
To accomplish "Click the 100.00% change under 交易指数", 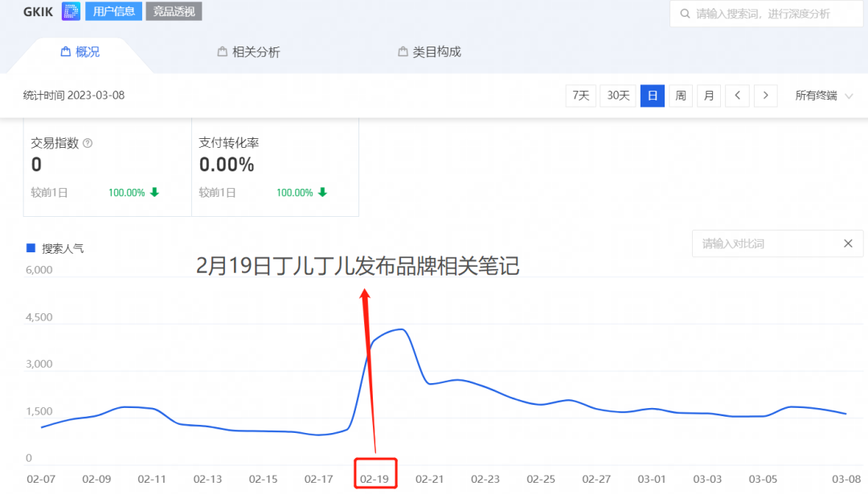I will 126,193.
